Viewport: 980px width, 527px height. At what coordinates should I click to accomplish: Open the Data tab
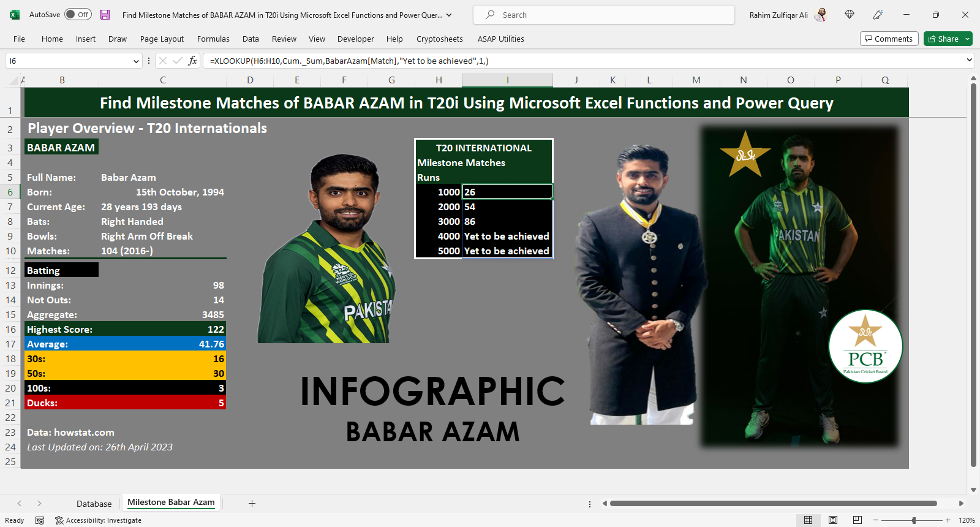pos(251,39)
